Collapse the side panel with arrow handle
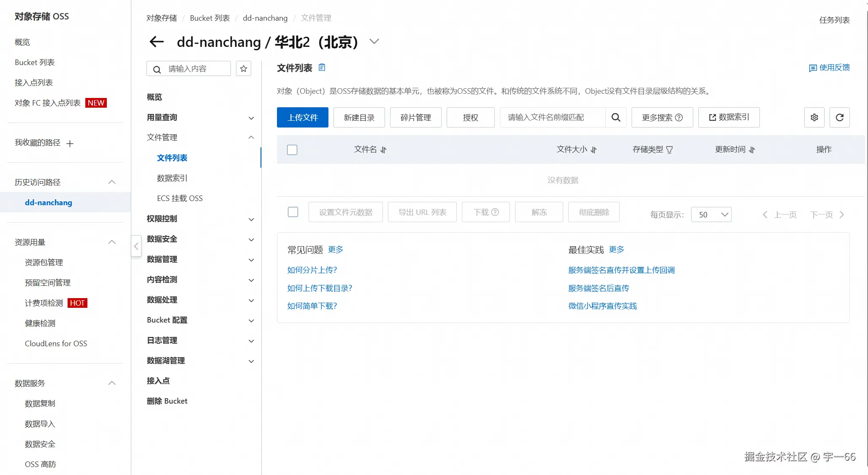This screenshot has height=475, width=868. point(136,246)
